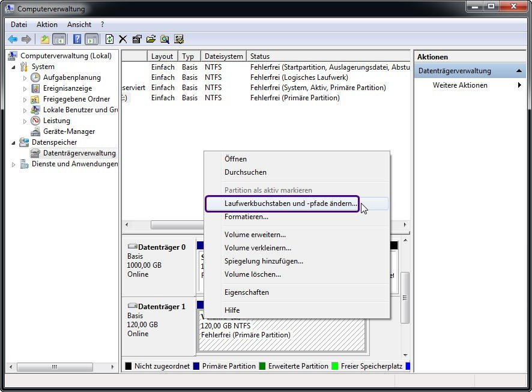Open Eigenschaften from the context menu
The height and width of the screenshot is (392, 532).
(x=297, y=292)
